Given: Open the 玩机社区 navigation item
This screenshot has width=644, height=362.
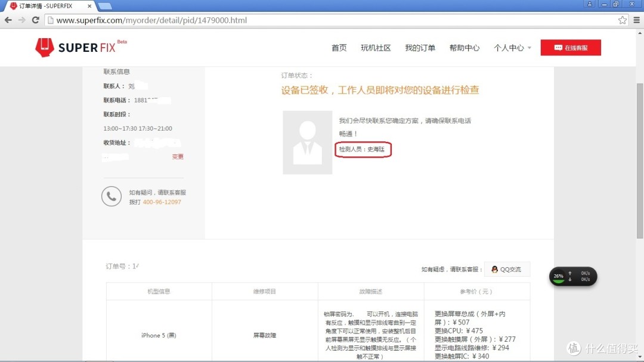Looking at the screenshot, I should tap(376, 48).
